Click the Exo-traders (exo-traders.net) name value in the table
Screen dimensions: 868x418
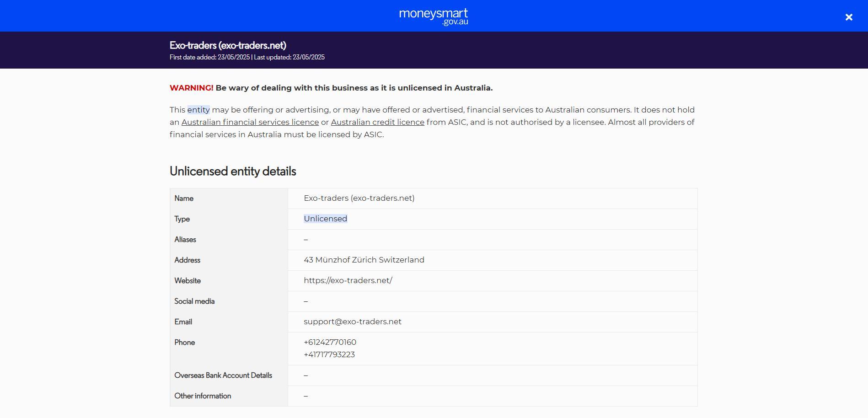(359, 198)
